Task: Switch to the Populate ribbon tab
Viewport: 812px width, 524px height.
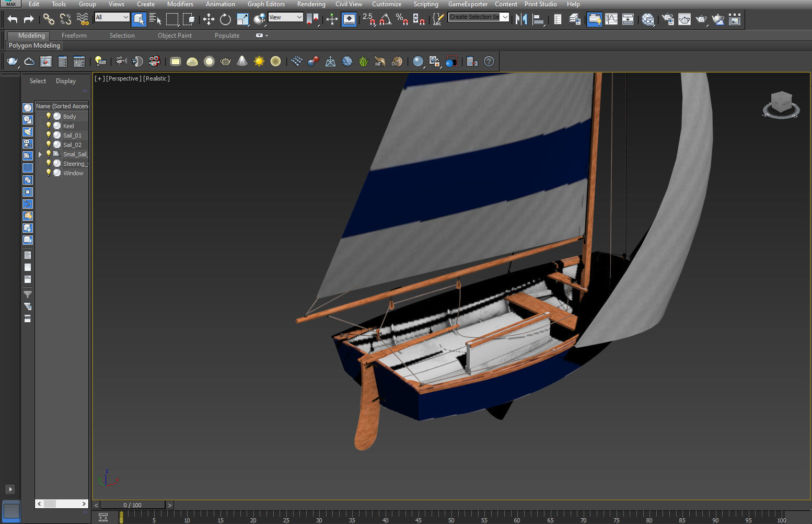Action: click(227, 36)
